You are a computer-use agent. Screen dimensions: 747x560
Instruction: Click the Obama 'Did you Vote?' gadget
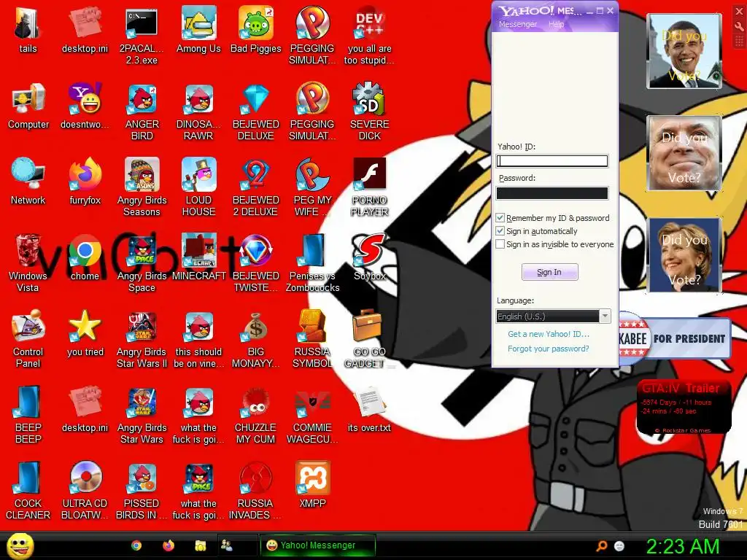[684, 51]
